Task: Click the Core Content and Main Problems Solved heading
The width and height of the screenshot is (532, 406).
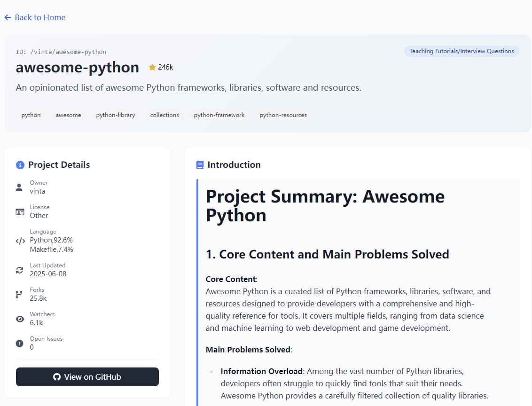Action: 328,254
